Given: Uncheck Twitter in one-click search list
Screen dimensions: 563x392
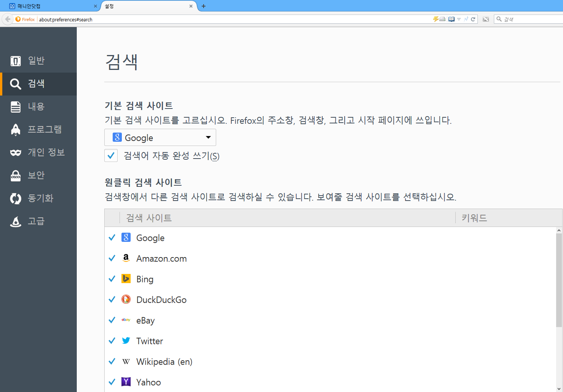Looking at the screenshot, I should pyautogui.click(x=112, y=341).
